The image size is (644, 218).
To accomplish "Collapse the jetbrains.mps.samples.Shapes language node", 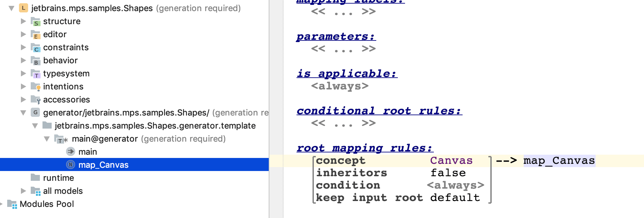I will 11,8.
